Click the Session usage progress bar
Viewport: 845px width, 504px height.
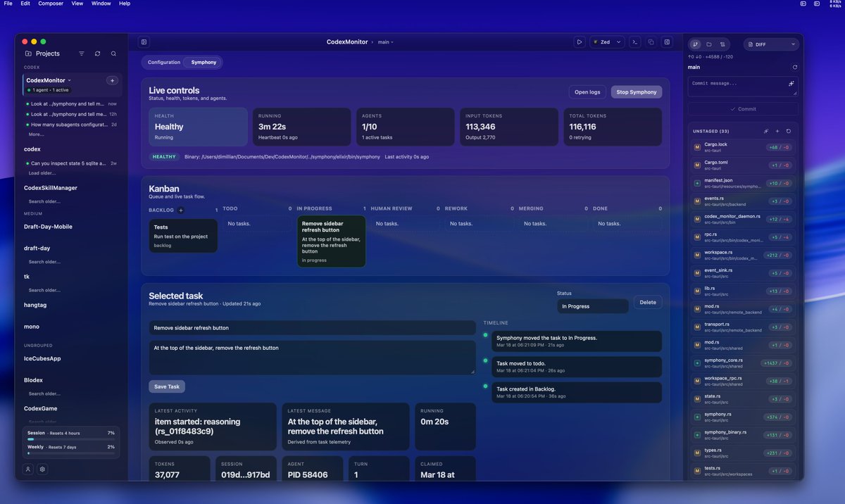click(70, 439)
